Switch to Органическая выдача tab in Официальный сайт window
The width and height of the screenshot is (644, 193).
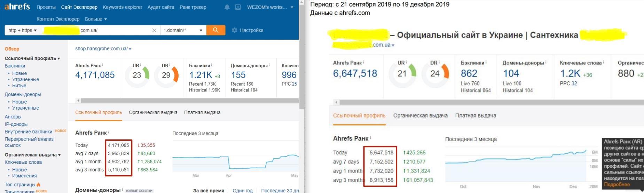[x=421, y=115]
